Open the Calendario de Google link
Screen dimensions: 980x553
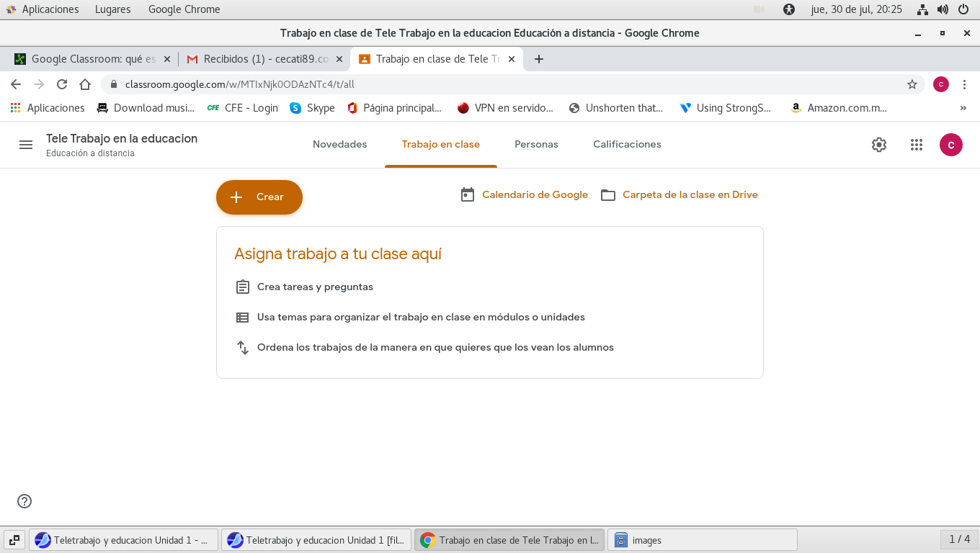click(x=534, y=194)
